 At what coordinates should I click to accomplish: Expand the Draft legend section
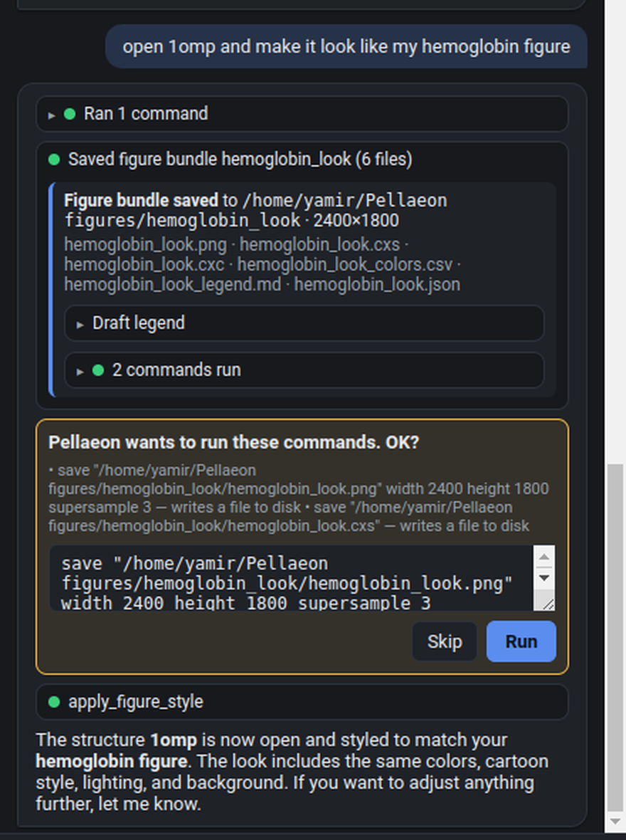point(304,323)
